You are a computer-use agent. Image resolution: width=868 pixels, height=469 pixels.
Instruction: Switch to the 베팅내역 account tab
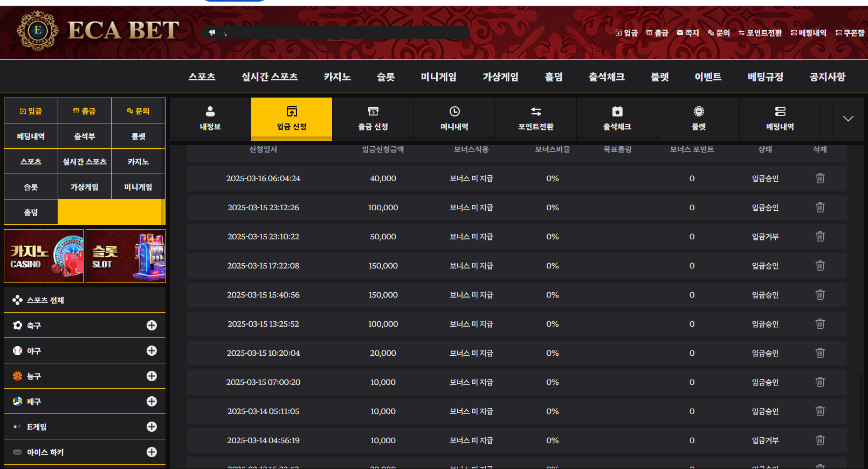click(780, 119)
